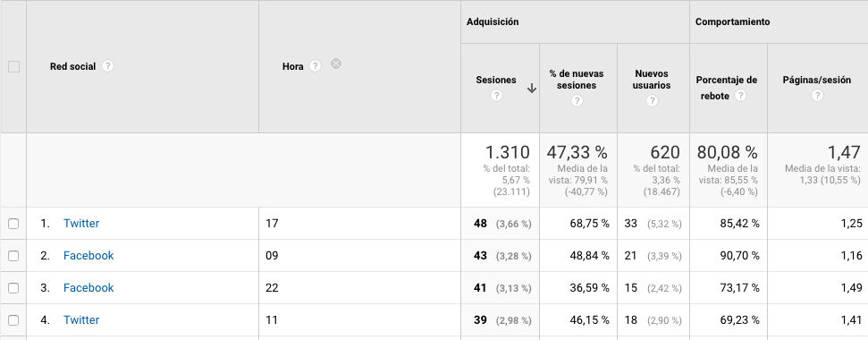This screenshot has width=868, height=340.
Task: Open Facebook link in row 3
Action: (x=88, y=287)
